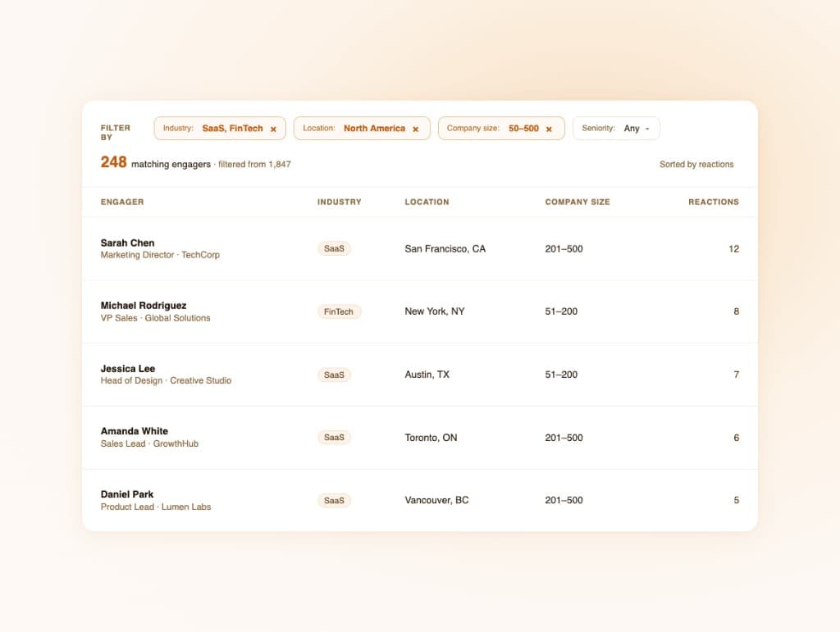Screen dimensions: 840x632
Task: Remove the Industry SaaS, FinTech filter
Action: tap(273, 129)
